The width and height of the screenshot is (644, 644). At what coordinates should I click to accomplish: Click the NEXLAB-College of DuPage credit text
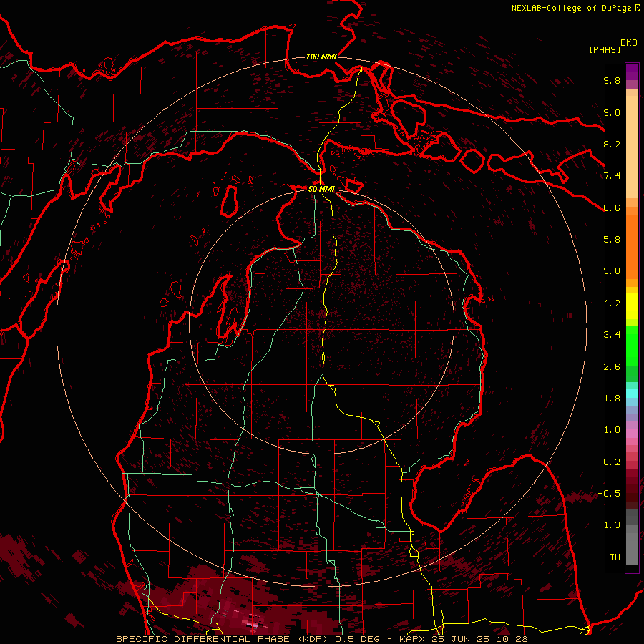(571, 8)
